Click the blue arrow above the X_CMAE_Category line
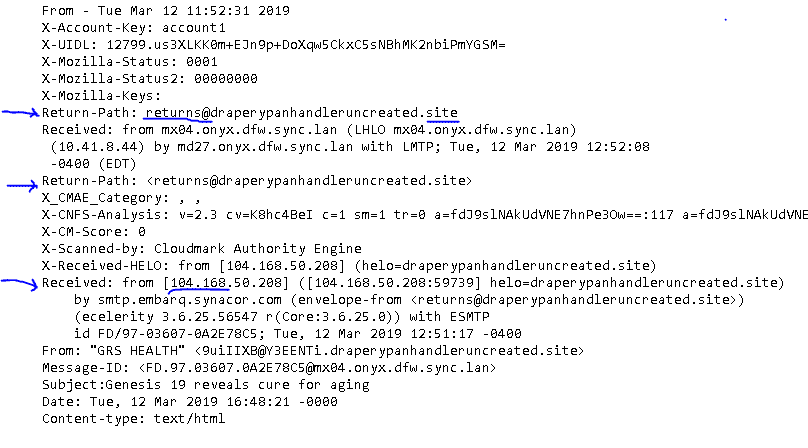Viewport: 808px width, 448px height. click(20, 184)
